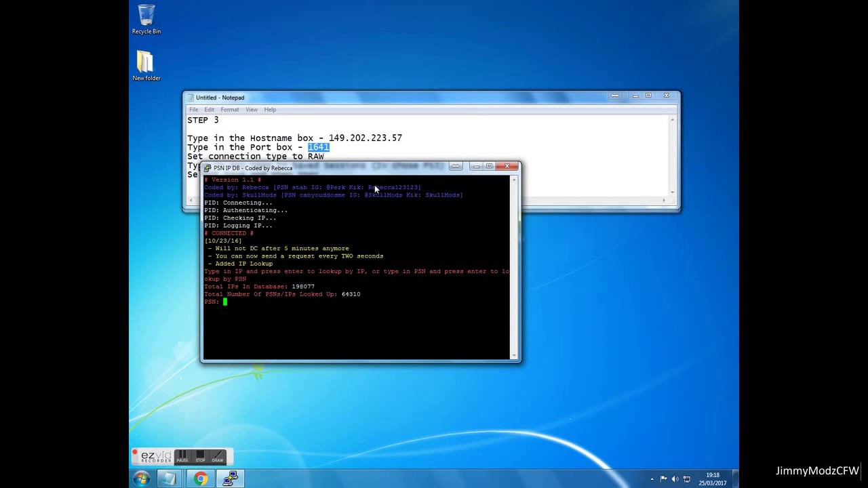Open the Notepad View menu
This screenshot has height=488, width=868.
[252, 110]
